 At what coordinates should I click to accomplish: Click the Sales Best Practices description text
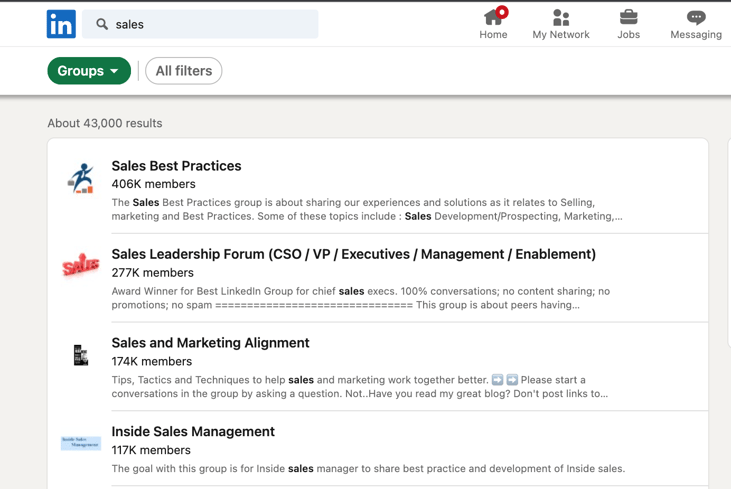[x=367, y=209]
